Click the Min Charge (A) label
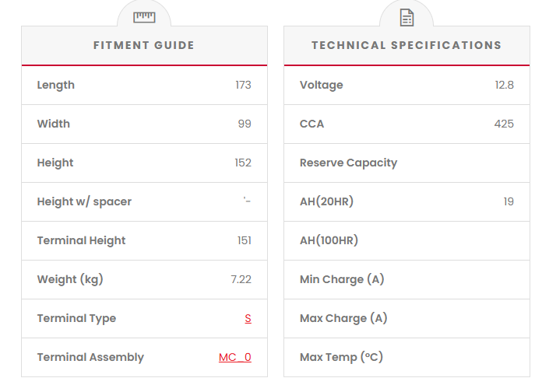 coord(342,279)
